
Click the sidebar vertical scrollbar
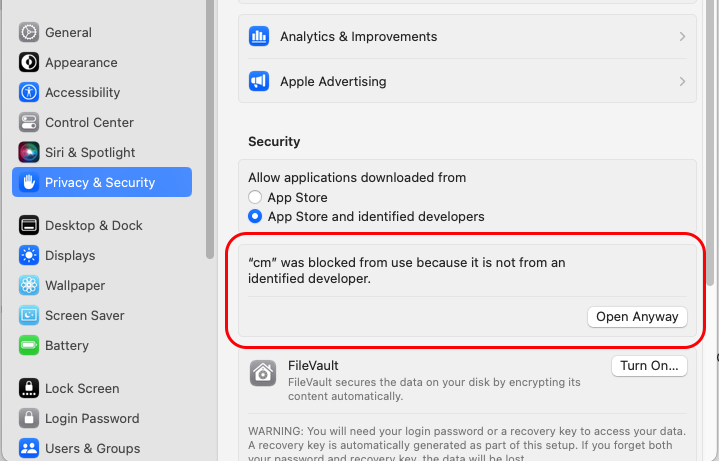[210, 128]
